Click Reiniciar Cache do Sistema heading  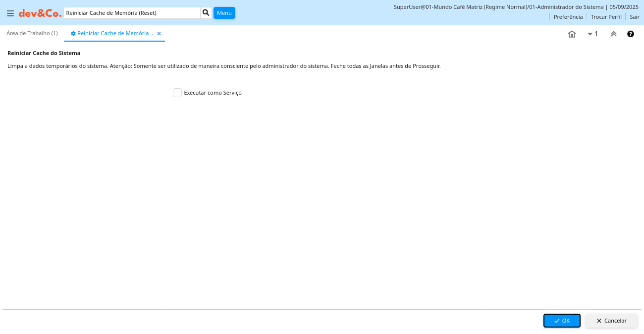[x=44, y=53]
